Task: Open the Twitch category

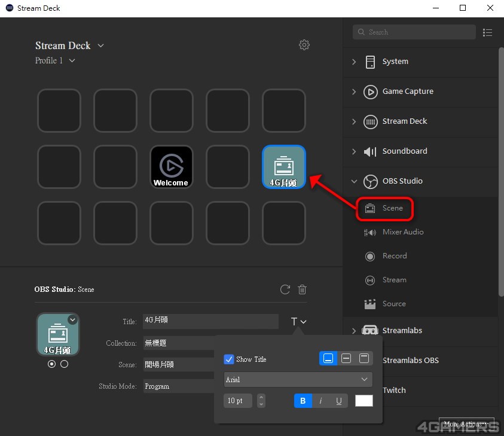Action: pyautogui.click(x=394, y=391)
